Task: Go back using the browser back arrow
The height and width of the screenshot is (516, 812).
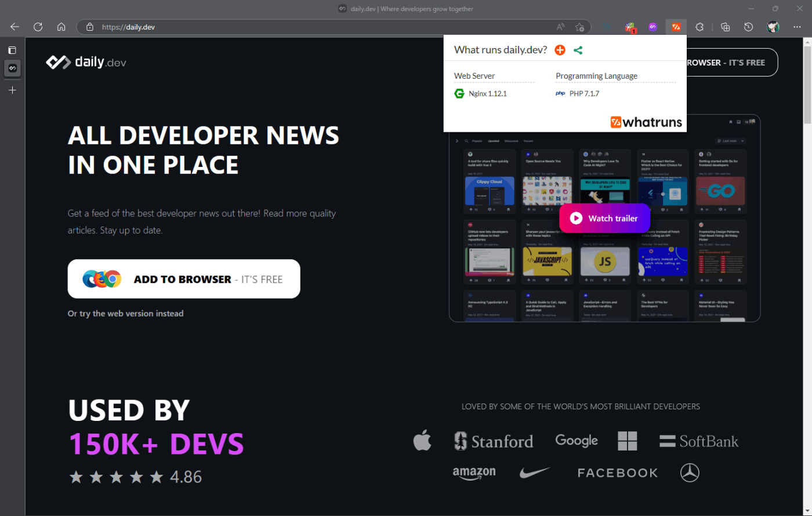Action: tap(14, 27)
